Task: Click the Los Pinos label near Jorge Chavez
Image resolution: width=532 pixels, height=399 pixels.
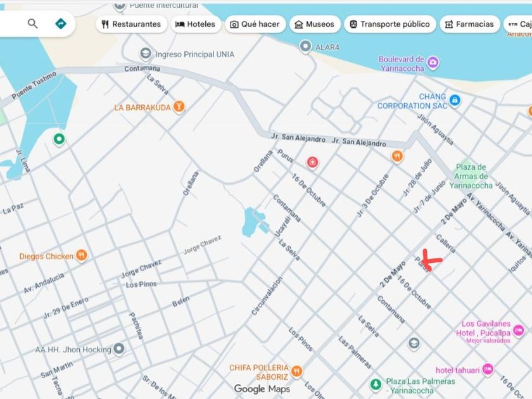Action: coord(141,284)
